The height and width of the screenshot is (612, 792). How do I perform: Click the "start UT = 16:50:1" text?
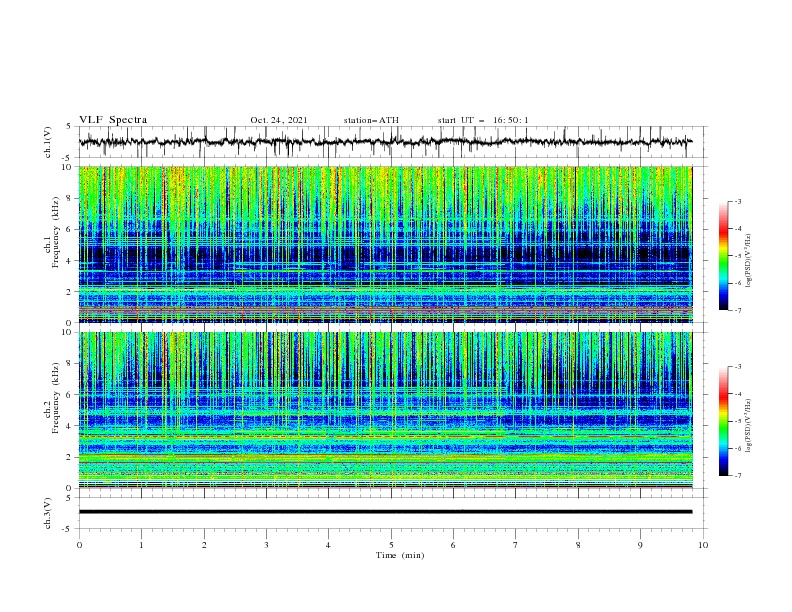point(482,120)
